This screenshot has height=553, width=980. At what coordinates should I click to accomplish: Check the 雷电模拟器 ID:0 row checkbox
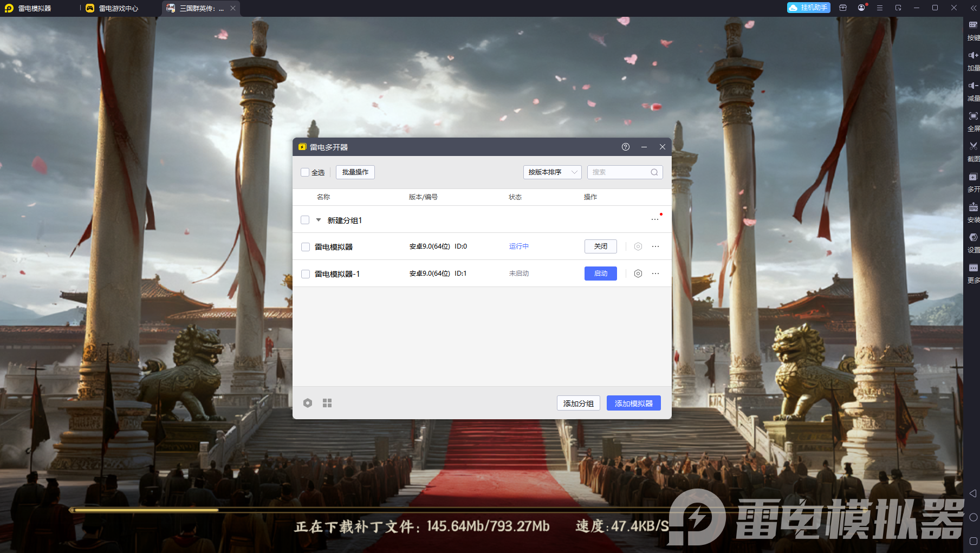pos(306,247)
